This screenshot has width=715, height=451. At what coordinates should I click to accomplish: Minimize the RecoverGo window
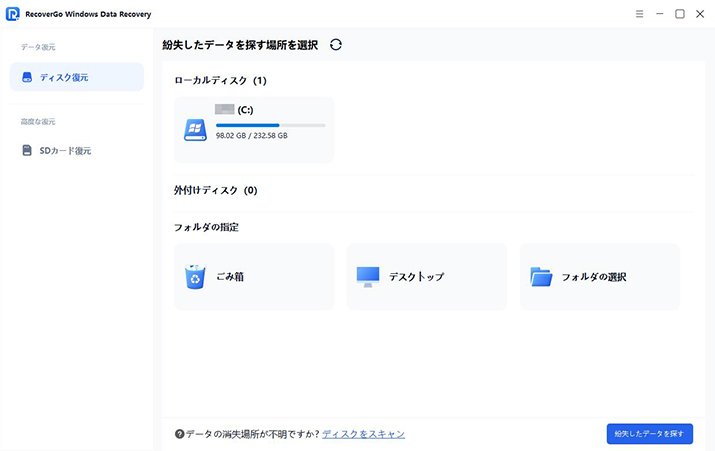659,14
